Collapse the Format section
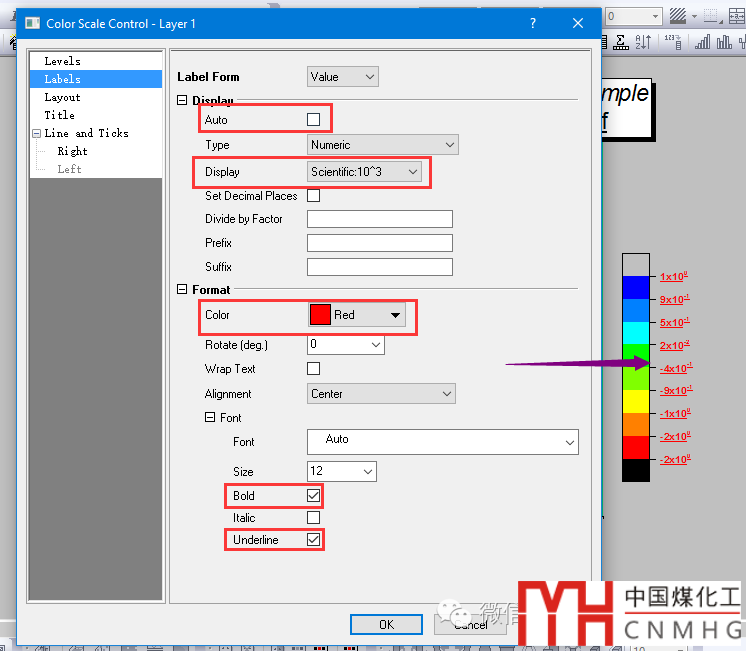The image size is (746, 651). tap(182, 290)
